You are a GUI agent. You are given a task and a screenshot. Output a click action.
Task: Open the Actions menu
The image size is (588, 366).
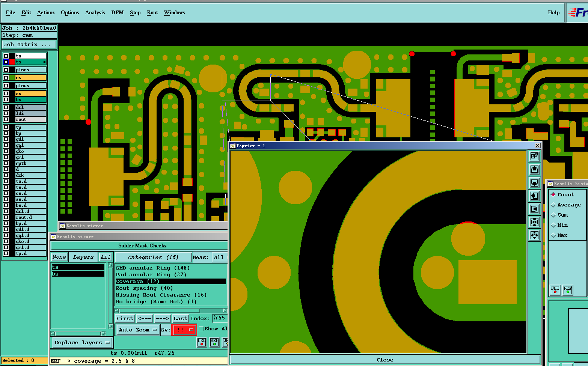click(x=46, y=12)
